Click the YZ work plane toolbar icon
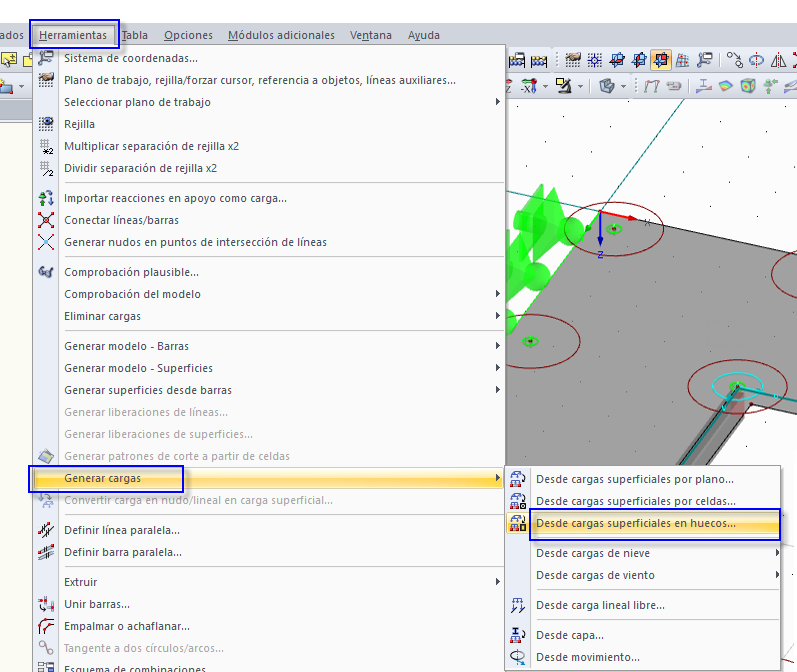This screenshot has height=672, width=797. [639, 60]
